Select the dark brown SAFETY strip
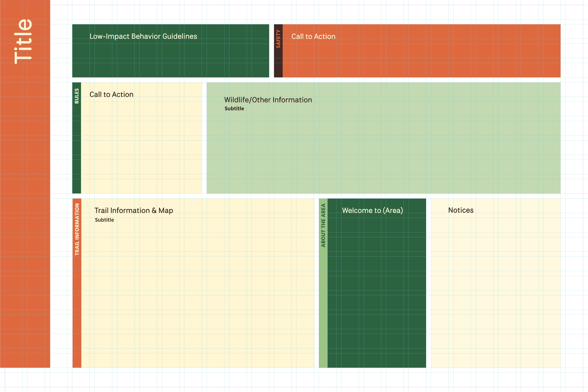Image resolution: width=588 pixels, height=392 pixels. pyautogui.click(x=278, y=65)
